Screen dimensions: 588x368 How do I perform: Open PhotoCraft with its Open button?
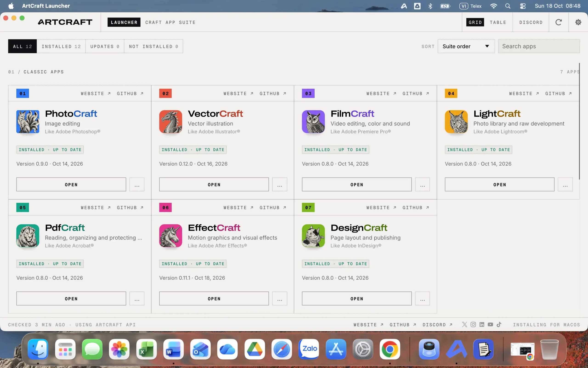pos(71,184)
